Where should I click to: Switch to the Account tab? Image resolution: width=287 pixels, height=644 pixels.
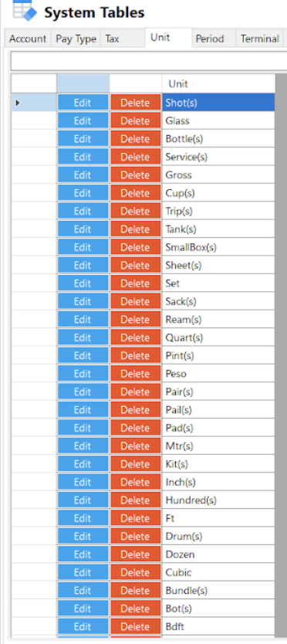click(28, 39)
